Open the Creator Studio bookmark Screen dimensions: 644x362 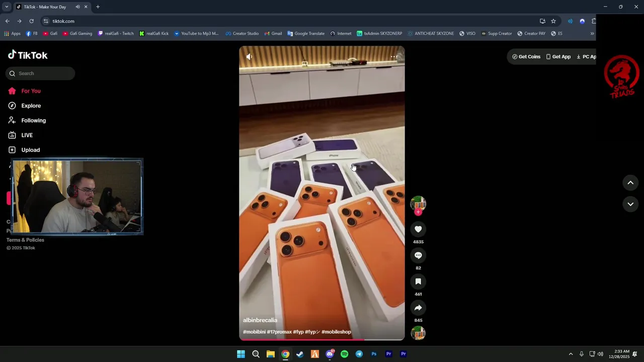click(x=242, y=34)
